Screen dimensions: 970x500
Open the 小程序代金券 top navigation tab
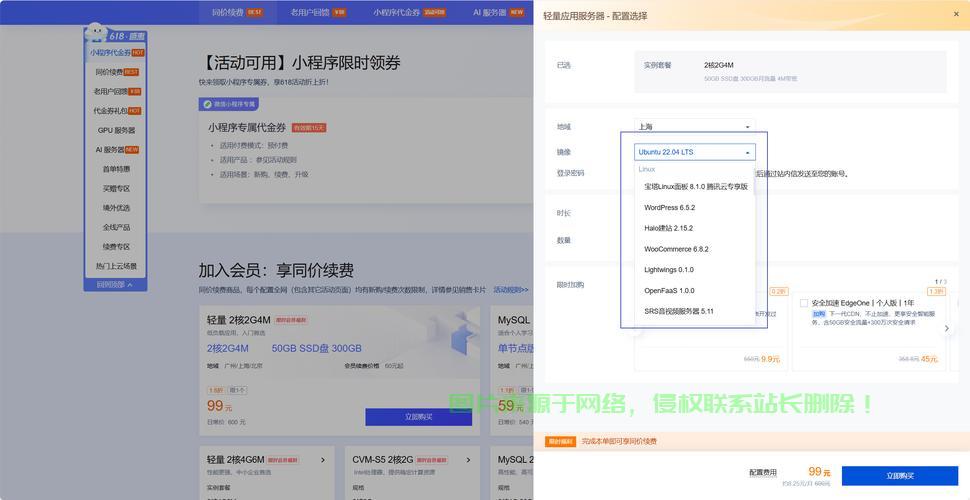[x=409, y=12]
